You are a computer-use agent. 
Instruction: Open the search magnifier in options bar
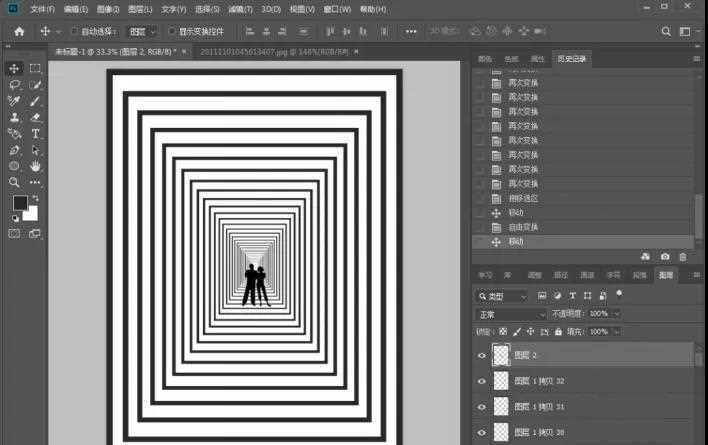(x=666, y=32)
